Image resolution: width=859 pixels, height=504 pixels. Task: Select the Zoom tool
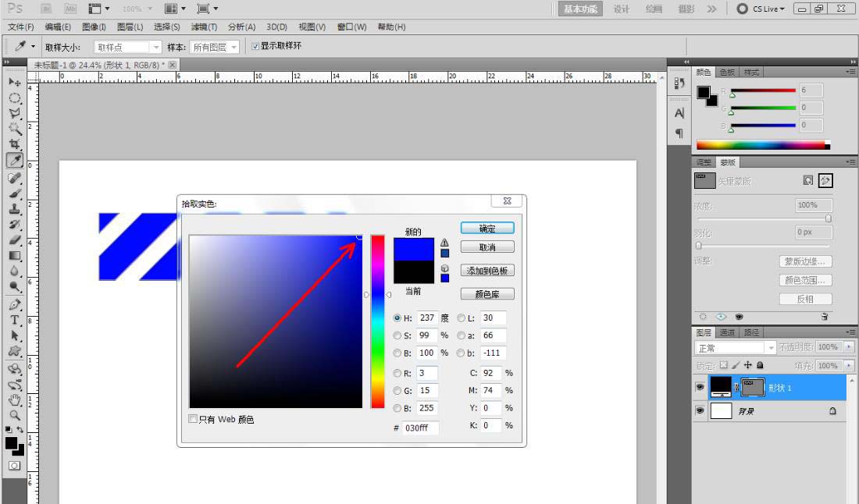coord(14,415)
